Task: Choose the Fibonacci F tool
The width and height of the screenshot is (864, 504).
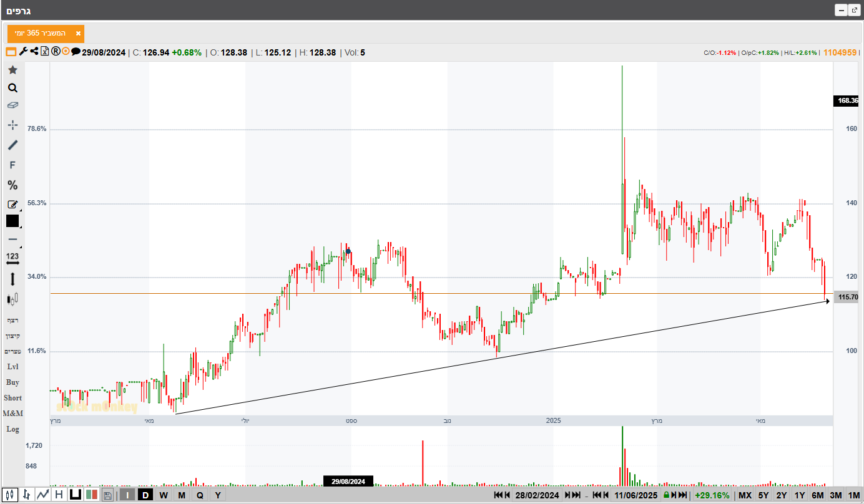Action: pyautogui.click(x=12, y=165)
